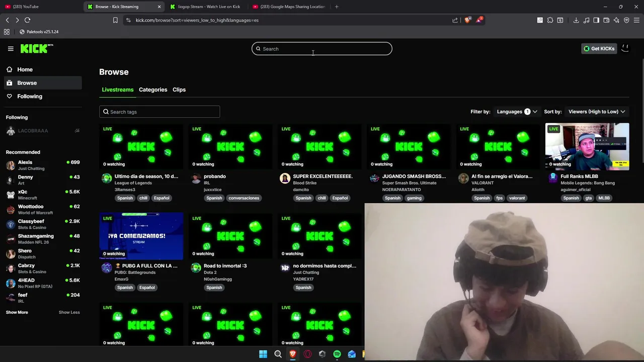Click in the main Search field

coord(322,49)
